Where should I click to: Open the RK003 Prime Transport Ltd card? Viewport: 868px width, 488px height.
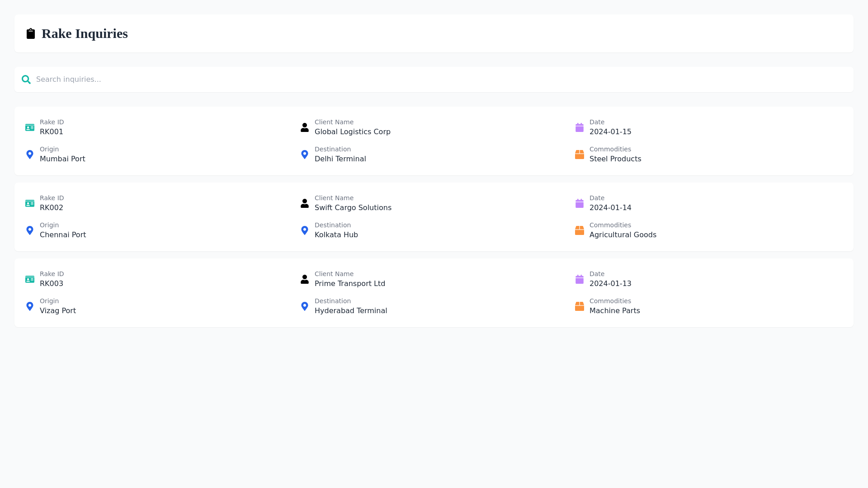click(434, 292)
